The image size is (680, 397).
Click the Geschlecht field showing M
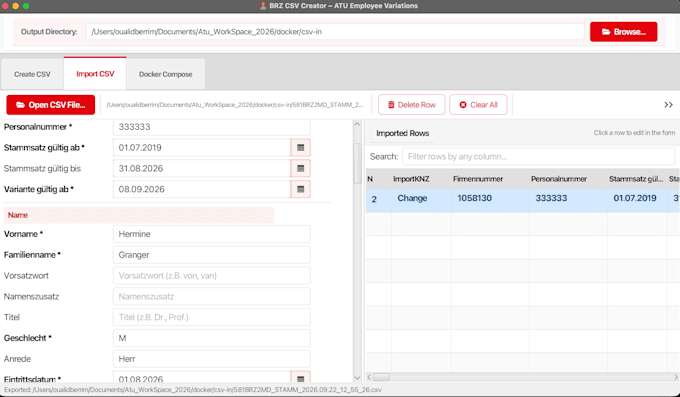point(212,338)
